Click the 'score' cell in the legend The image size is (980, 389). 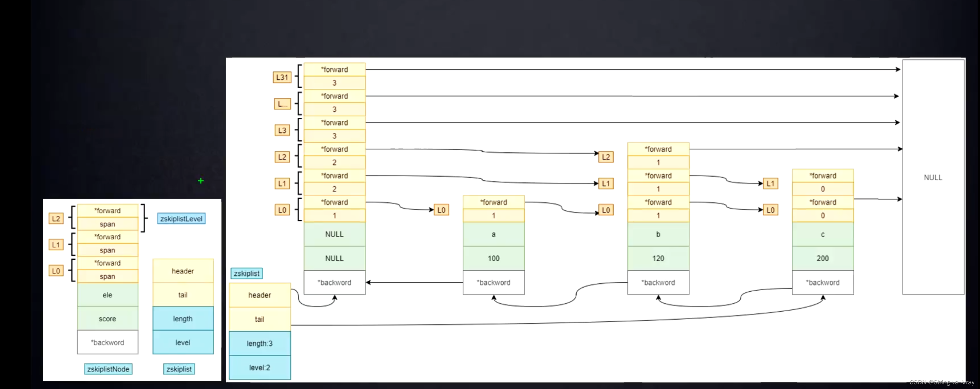coord(108,319)
